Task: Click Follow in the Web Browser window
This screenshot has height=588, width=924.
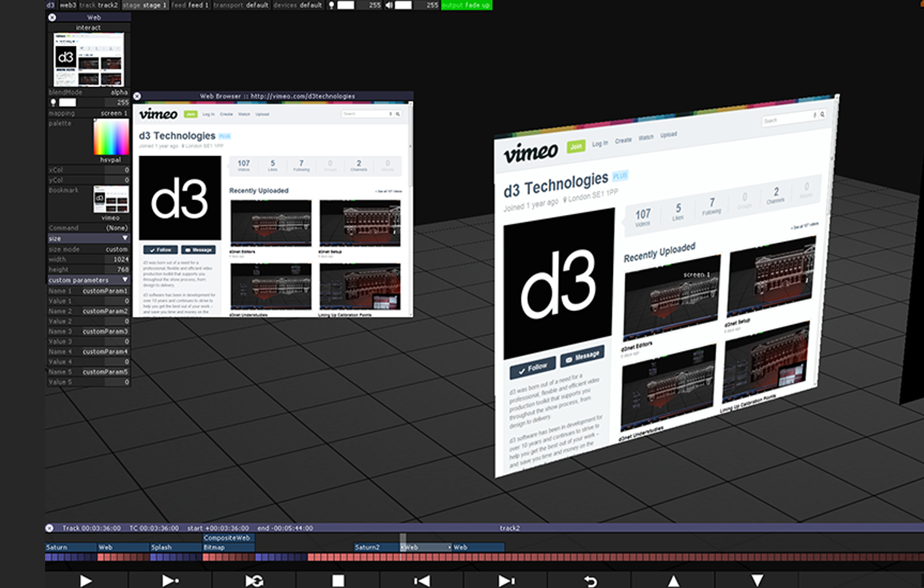Action: tap(160, 250)
